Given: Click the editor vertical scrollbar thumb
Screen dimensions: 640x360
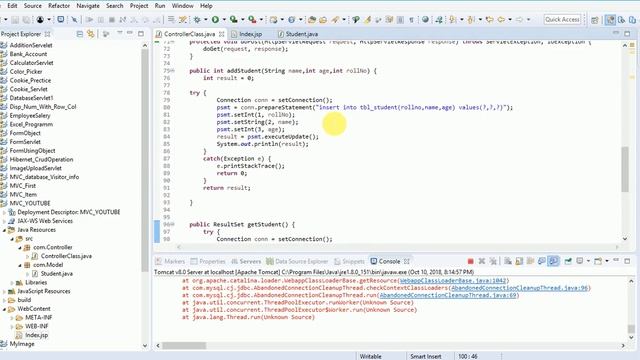Looking at the screenshot, I should 625,169.
